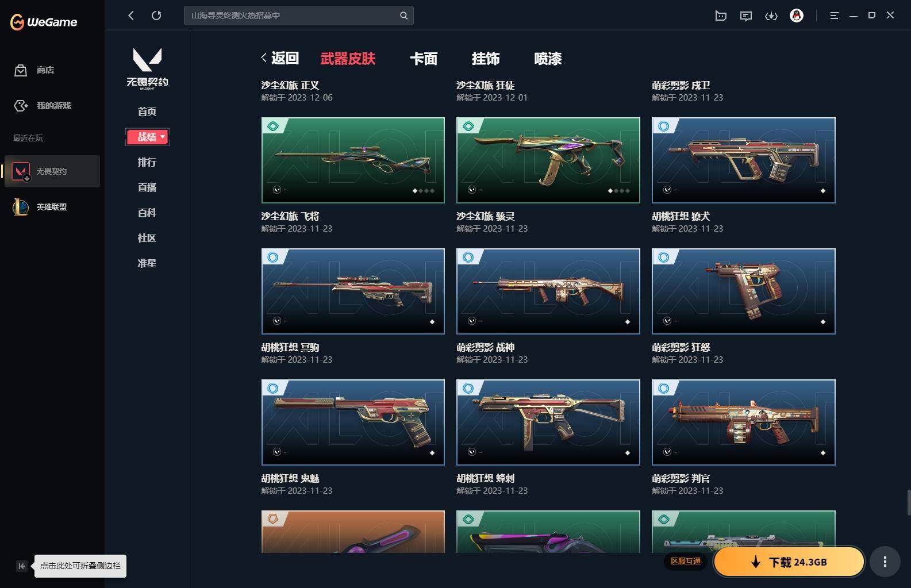Click the 我的游戏 sidebar link

click(x=54, y=106)
